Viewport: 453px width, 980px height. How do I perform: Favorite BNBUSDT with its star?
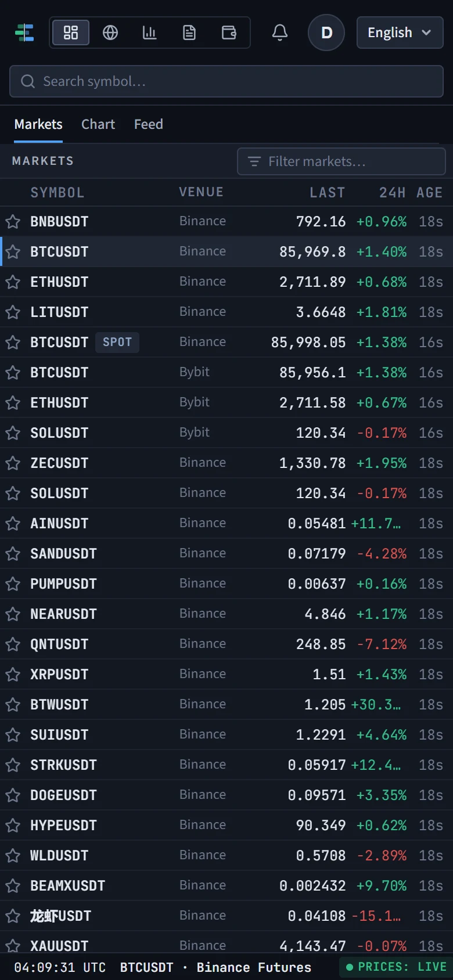(13, 222)
